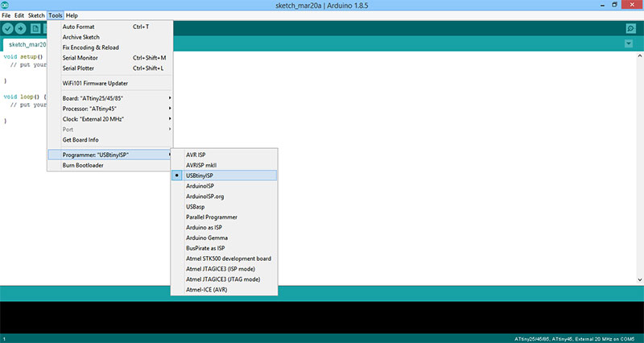Select ArduinoISP.org programmer option
Image resolution: width=644 pixels, height=343 pixels.
pos(225,196)
